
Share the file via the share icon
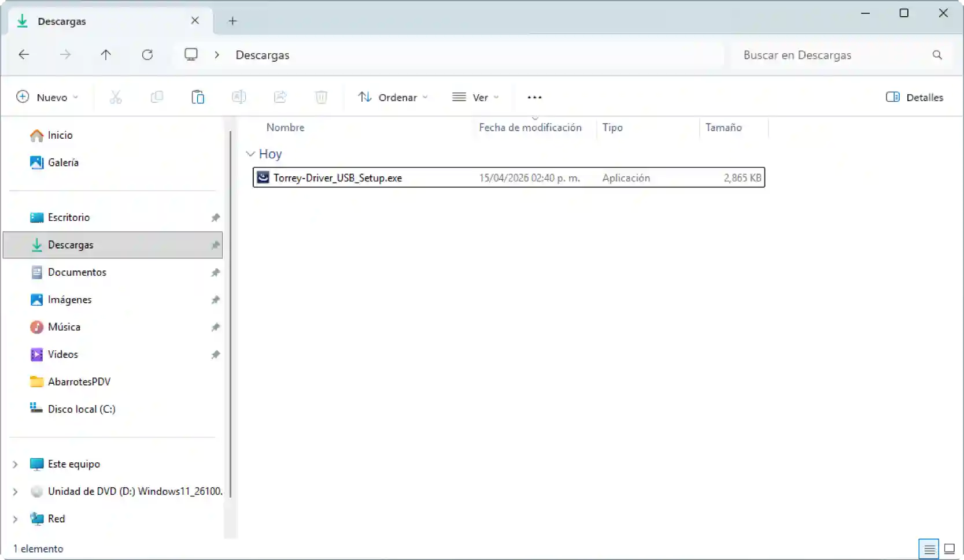tap(280, 97)
